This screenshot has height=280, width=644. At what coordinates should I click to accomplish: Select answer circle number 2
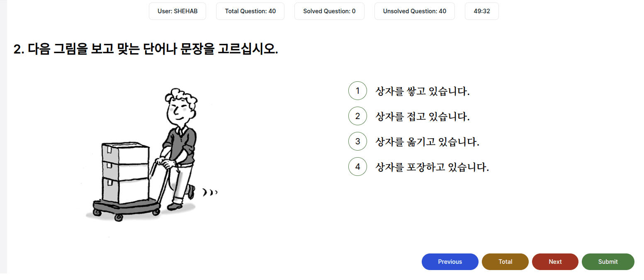tap(357, 116)
